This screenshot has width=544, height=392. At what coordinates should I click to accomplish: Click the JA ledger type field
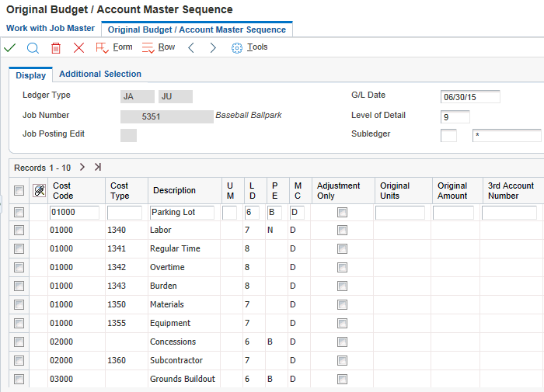[138, 97]
